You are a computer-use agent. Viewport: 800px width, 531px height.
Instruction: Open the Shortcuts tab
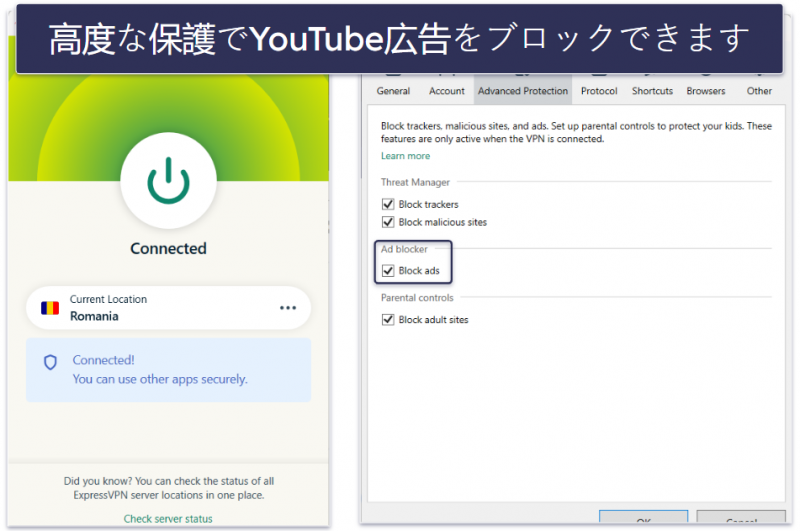[x=652, y=91]
